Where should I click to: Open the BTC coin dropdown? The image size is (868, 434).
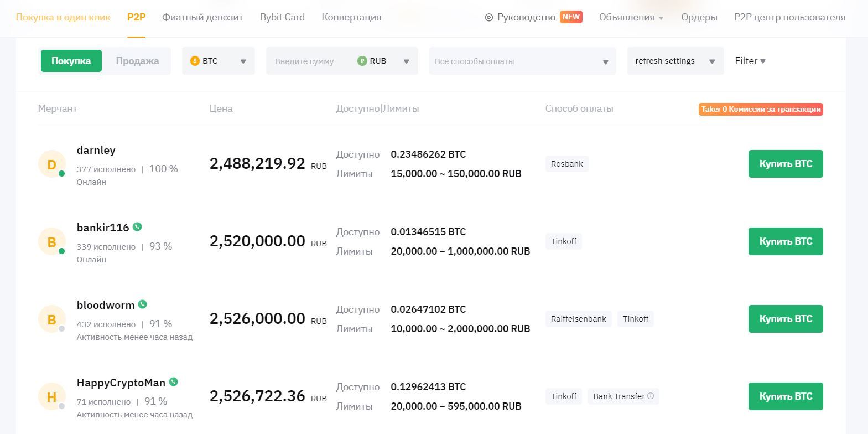click(x=218, y=61)
